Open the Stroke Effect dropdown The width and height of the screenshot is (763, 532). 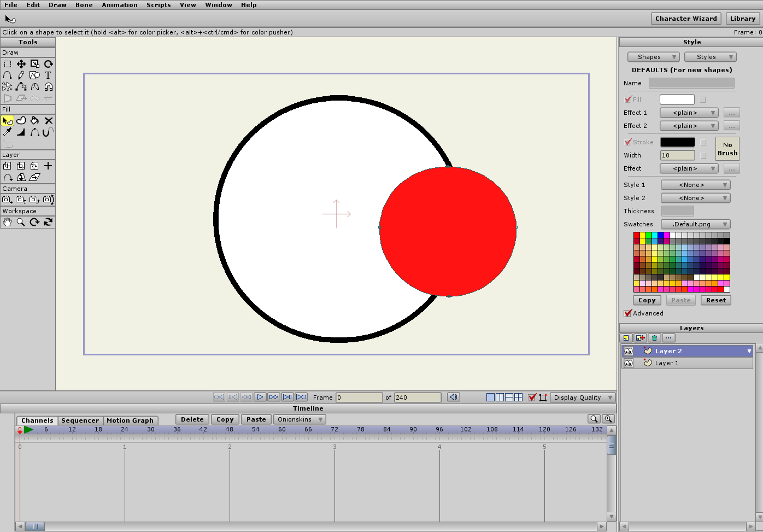(689, 168)
